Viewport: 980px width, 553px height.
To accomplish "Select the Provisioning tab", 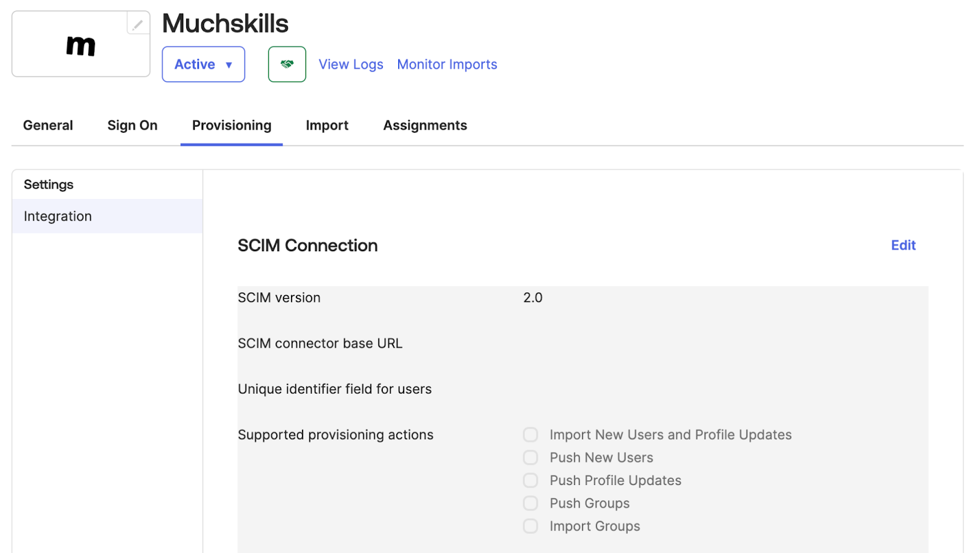I will (x=232, y=126).
